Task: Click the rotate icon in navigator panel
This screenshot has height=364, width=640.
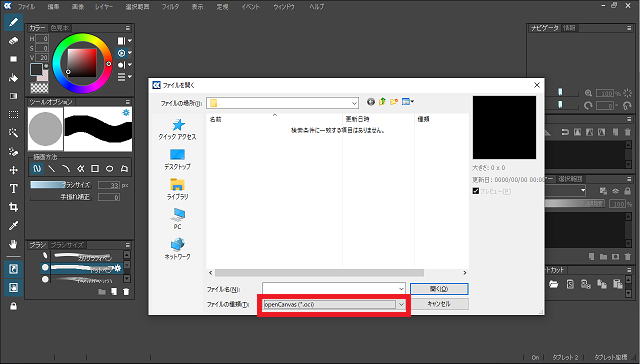Action: 588,105
